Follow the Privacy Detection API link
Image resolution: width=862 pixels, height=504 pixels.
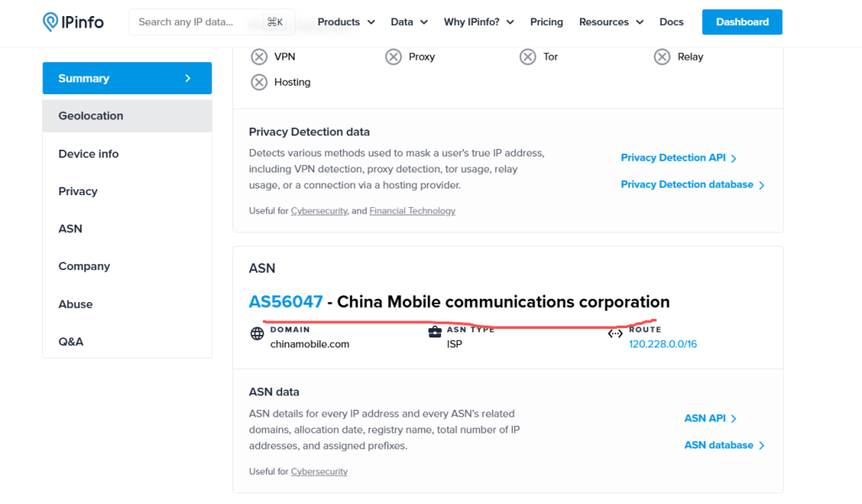pos(673,157)
